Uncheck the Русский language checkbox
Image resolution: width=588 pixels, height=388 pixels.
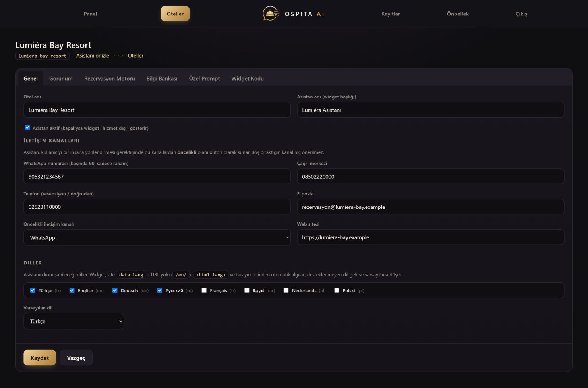(x=160, y=290)
